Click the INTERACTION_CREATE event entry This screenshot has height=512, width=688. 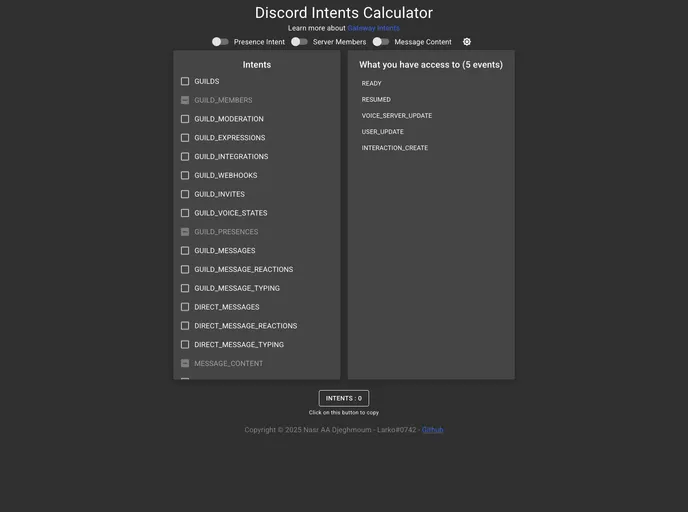coord(395,148)
